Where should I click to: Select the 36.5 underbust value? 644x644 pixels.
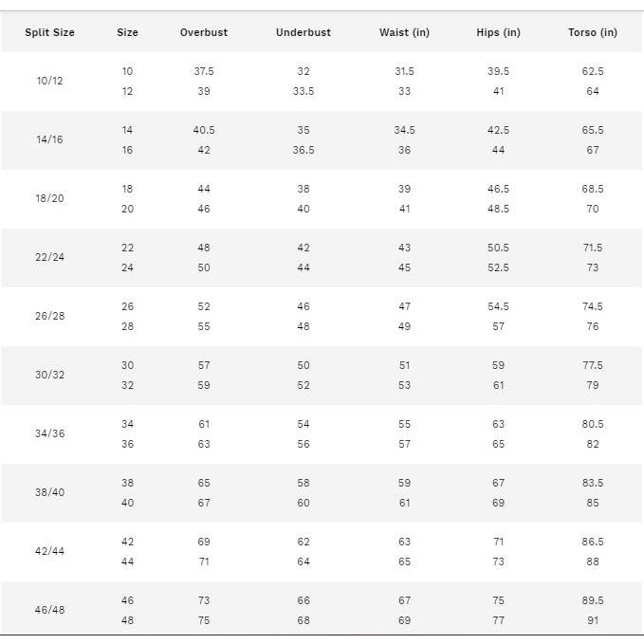pyautogui.click(x=304, y=150)
